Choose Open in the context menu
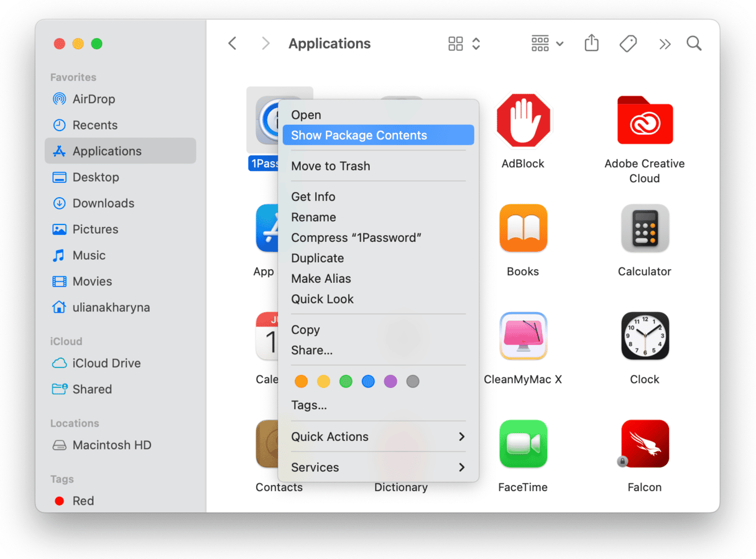The width and height of the screenshot is (756, 559). coord(379,115)
